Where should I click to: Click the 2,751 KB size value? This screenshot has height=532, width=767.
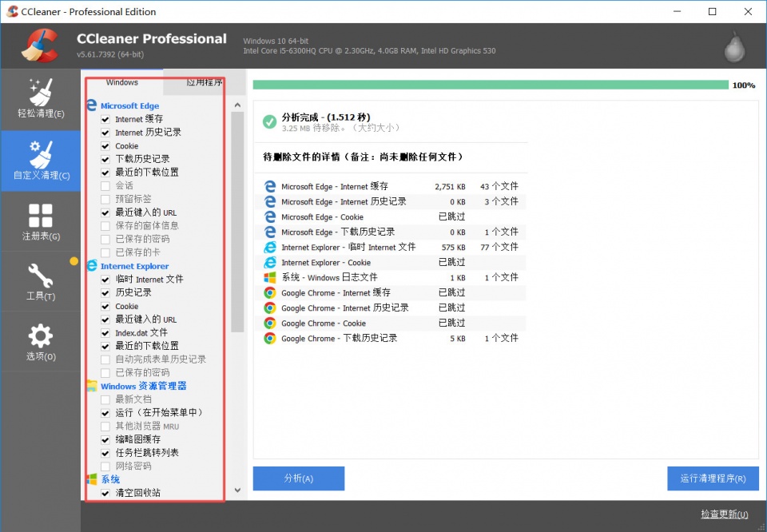point(450,187)
